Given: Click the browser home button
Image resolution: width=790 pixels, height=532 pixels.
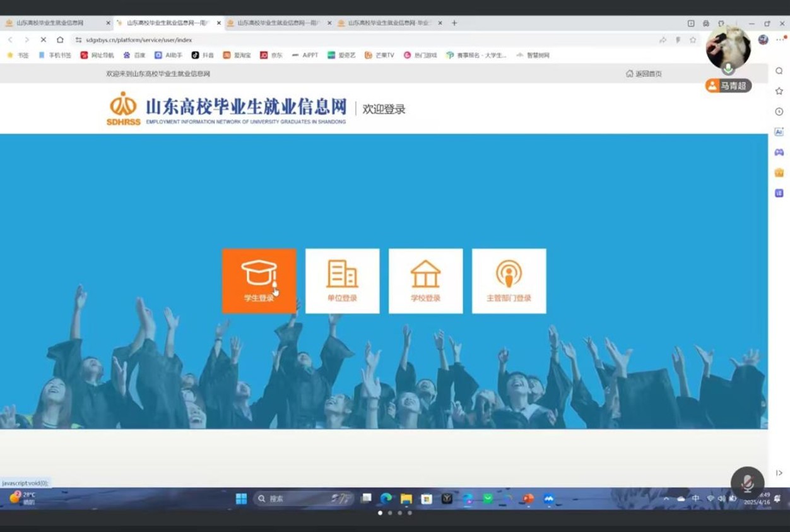Looking at the screenshot, I should 60,40.
